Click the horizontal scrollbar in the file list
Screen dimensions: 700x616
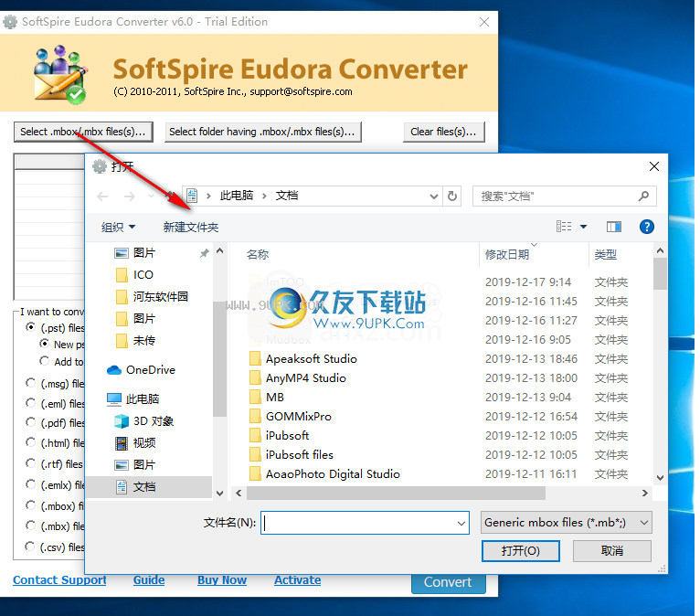(x=396, y=493)
